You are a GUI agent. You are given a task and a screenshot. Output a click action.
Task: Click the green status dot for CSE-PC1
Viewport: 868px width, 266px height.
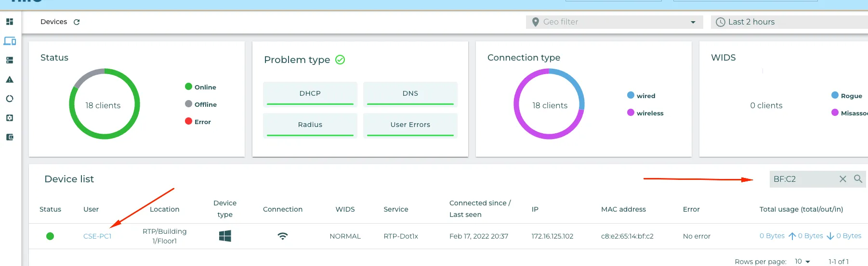(50, 236)
